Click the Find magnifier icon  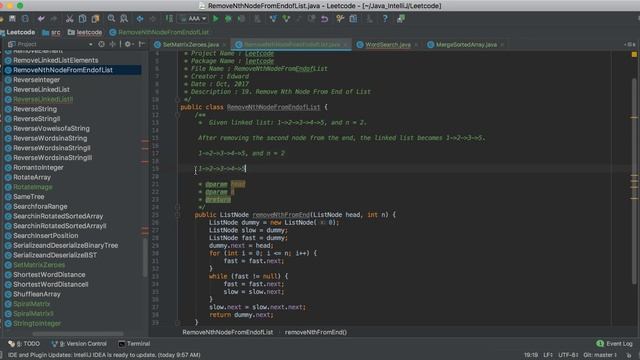pos(111,19)
